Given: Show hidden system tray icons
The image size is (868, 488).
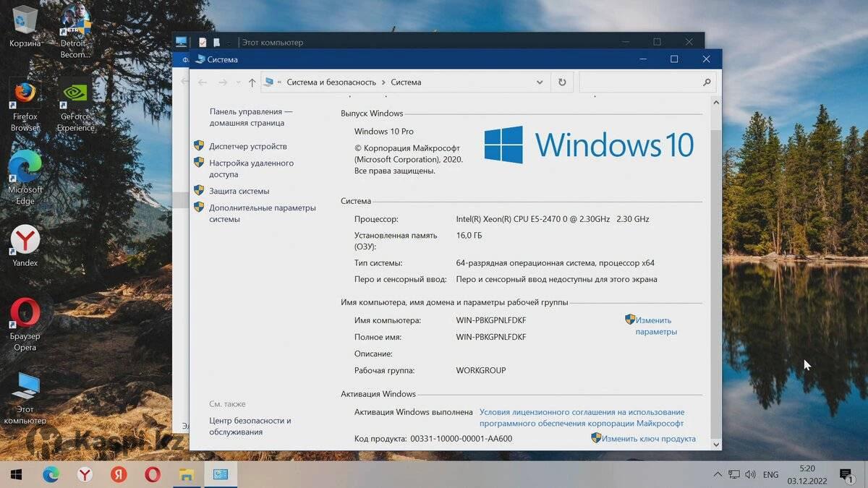Looking at the screenshot, I should 717,475.
